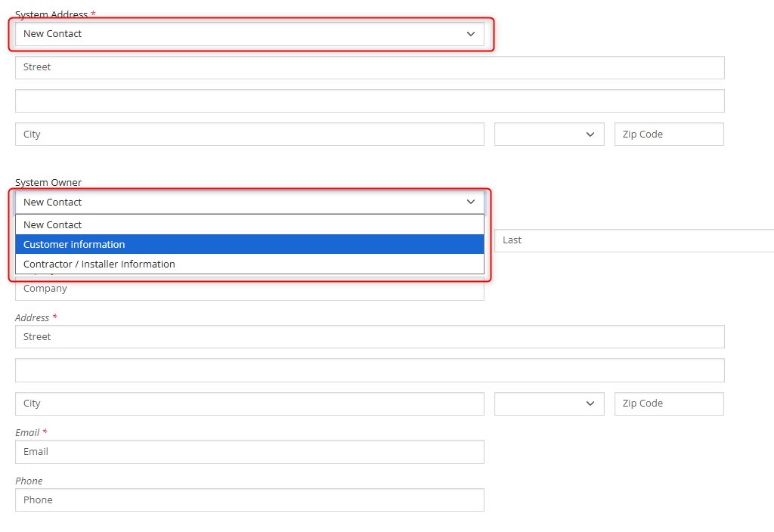Click the System Address City field

coord(249,135)
